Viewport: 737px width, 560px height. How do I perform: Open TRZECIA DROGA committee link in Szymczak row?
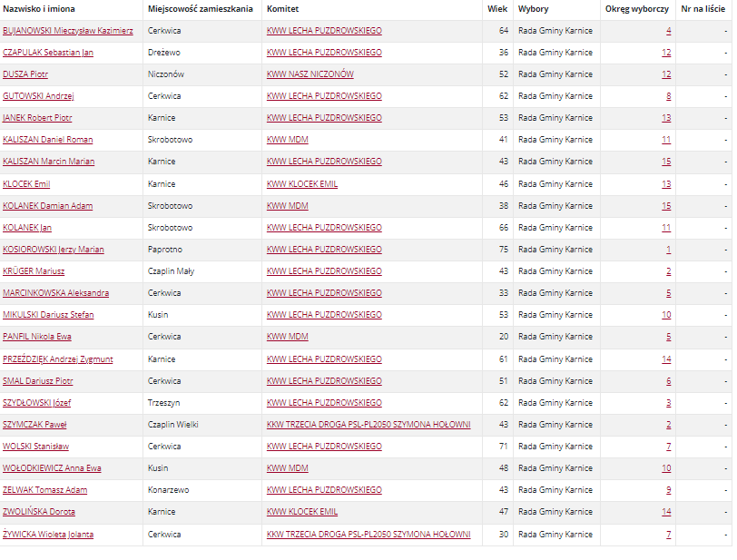pos(368,425)
